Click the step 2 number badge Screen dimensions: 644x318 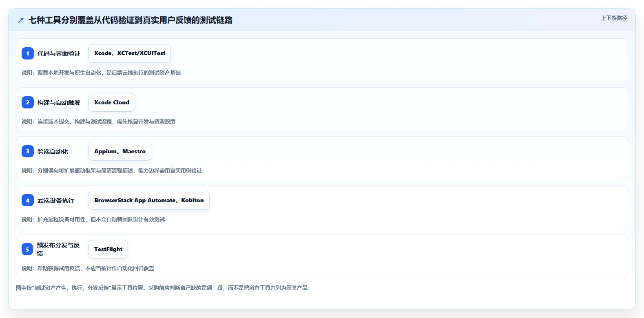click(x=28, y=102)
